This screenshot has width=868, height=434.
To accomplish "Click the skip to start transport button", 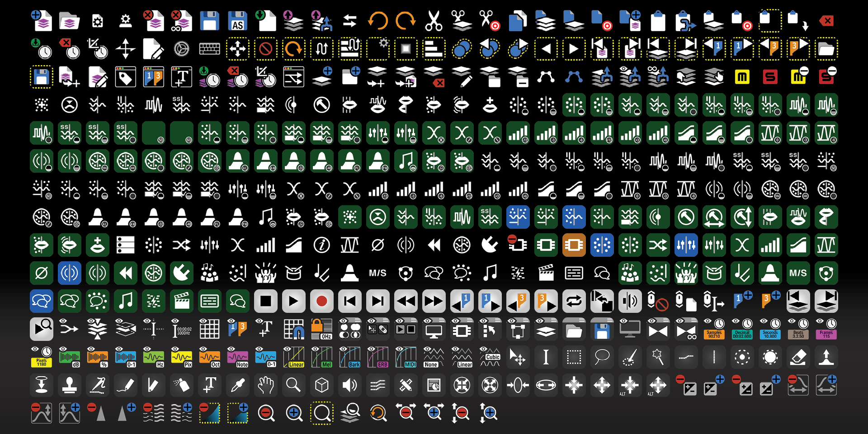I will point(350,301).
